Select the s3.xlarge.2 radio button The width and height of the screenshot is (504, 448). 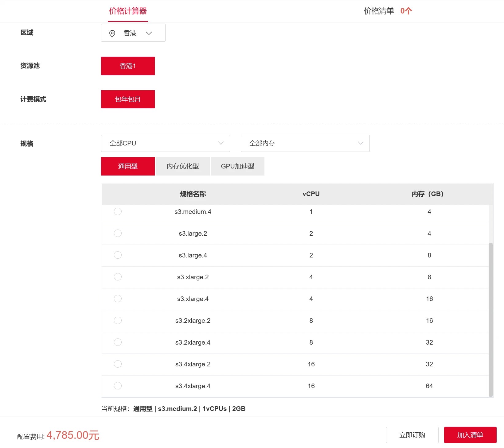click(118, 277)
